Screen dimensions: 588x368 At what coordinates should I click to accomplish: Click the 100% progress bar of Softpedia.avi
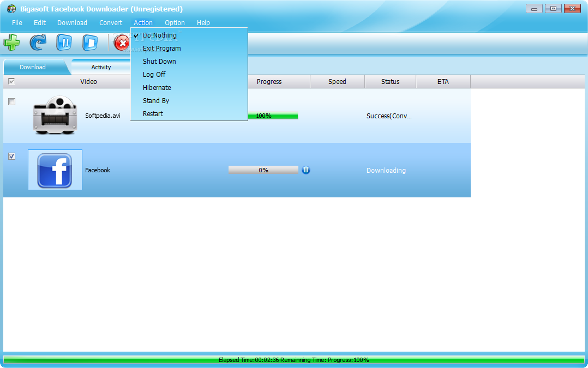273,116
